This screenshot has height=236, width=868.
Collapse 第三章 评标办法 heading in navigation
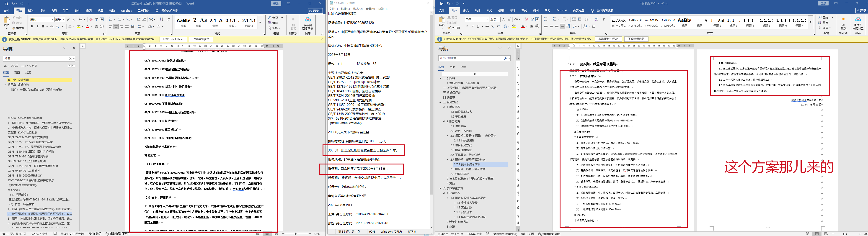(x=5, y=85)
